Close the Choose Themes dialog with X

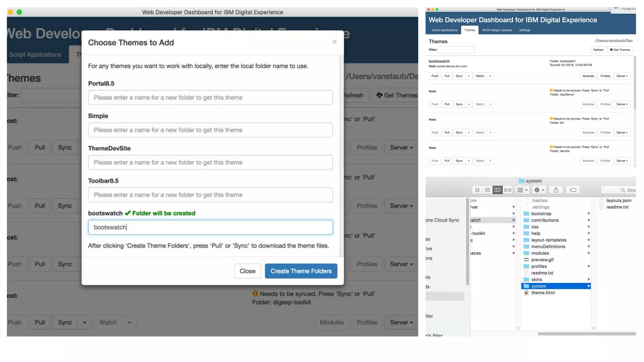pos(334,42)
